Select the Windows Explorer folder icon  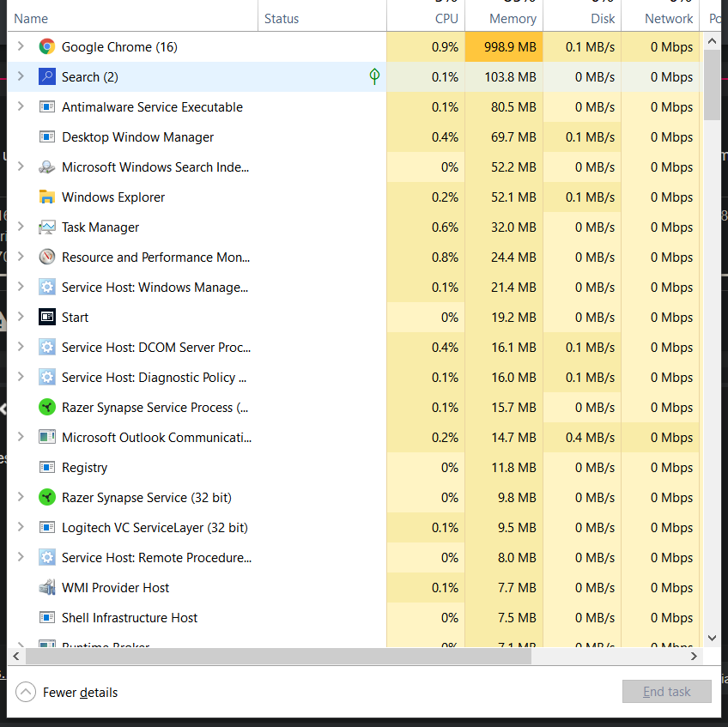tap(47, 197)
